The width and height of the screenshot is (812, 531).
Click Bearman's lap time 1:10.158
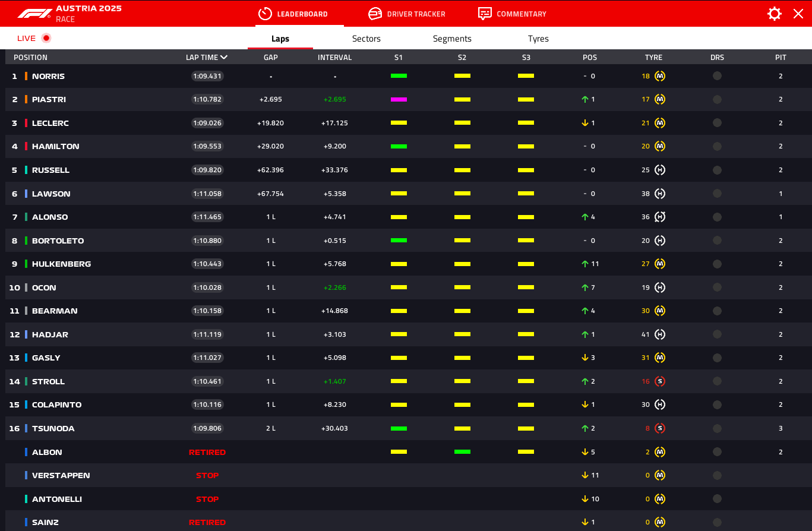pyautogui.click(x=207, y=311)
